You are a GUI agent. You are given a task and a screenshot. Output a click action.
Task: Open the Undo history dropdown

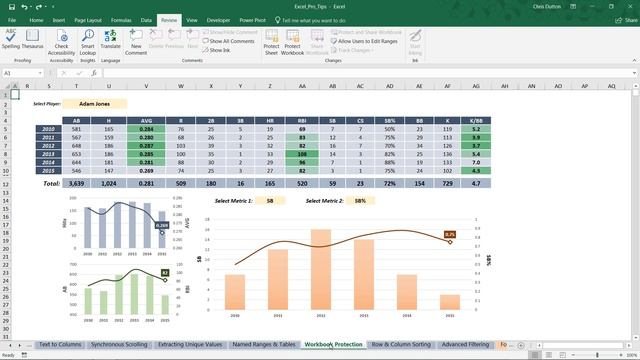(31, 7)
